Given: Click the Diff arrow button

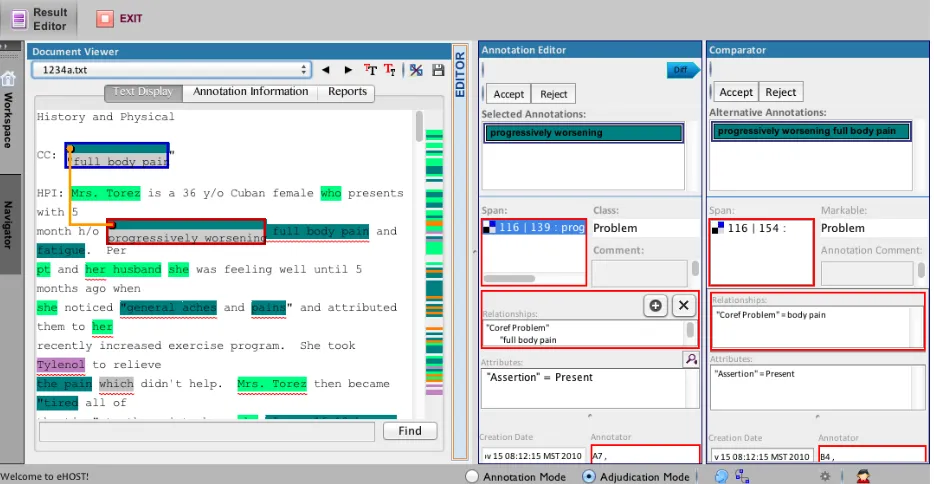Looking at the screenshot, I should pos(683,70).
